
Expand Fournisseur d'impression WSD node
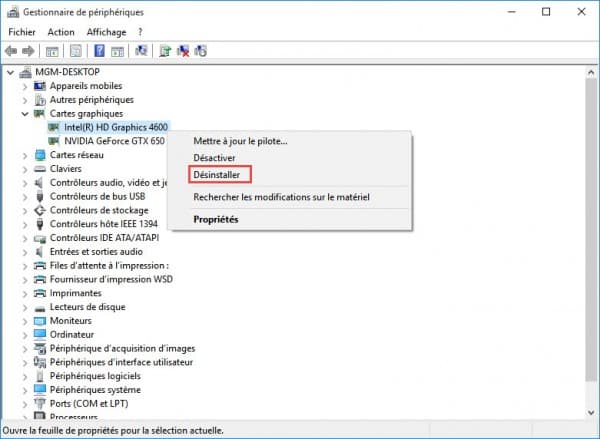click(x=25, y=280)
